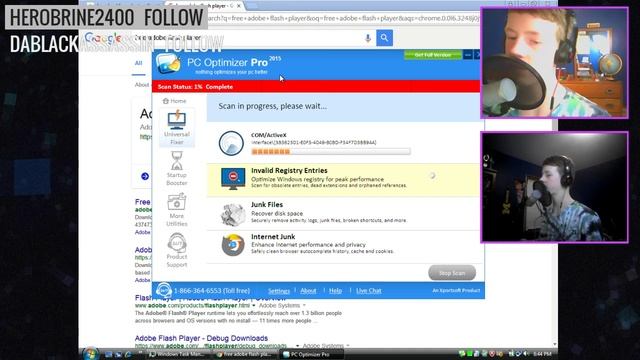The image size is (640, 360).
Task: Click the 24/7 phone support icon
Action: [x=164, y=290]
